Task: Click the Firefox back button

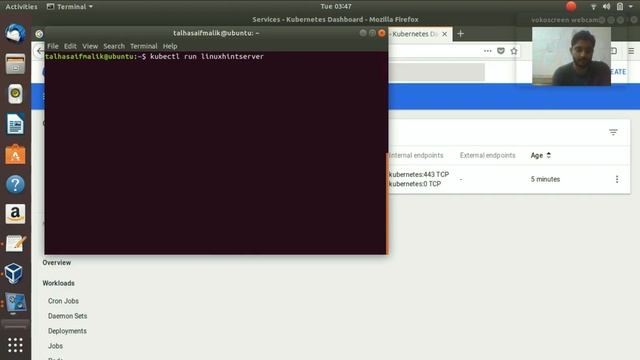Action: [x=39, y=51]
